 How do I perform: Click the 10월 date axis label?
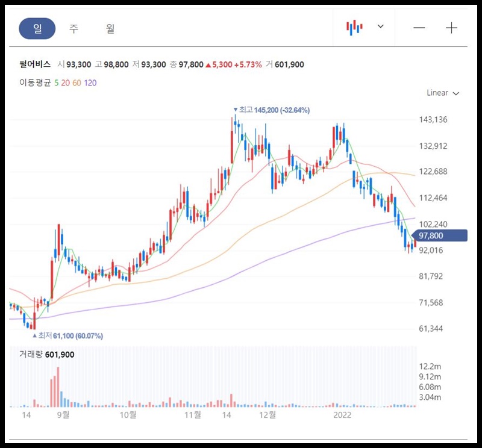(128, 415)
